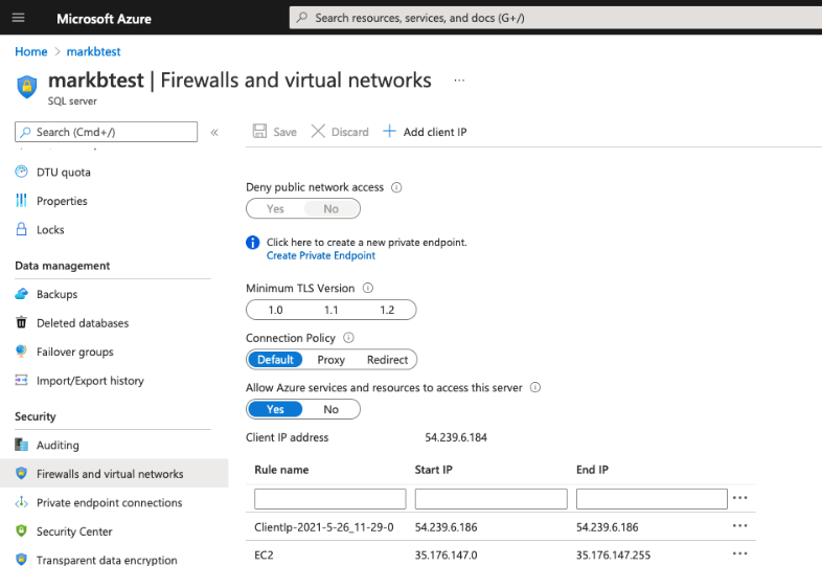This screenshot has width=822, height=566.
Task: Click the Locks padlock icon
Action: click(21, 229)
